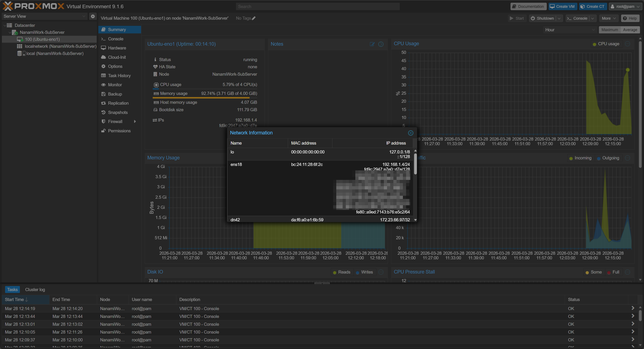Collapse the NanamiWork-SubServer tree expander

(10, 32)
